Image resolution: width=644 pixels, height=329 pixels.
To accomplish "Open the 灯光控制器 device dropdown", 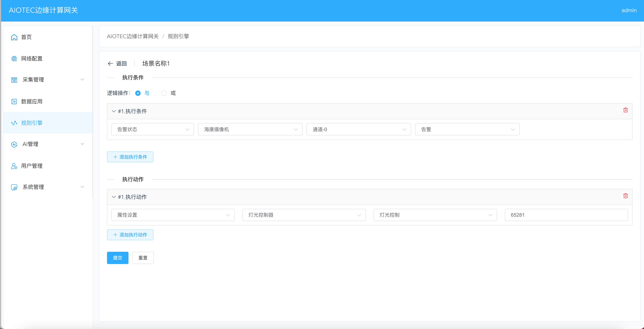I will click(x=304, y=215).
